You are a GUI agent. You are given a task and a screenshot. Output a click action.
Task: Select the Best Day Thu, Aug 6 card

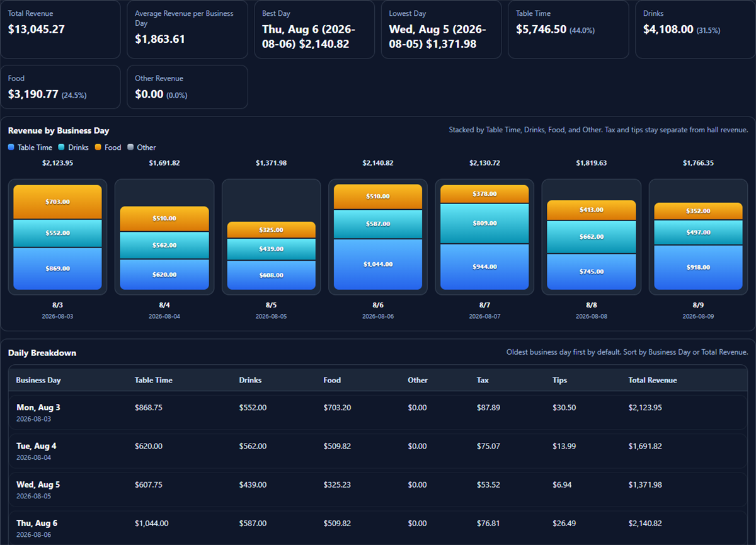314,30
